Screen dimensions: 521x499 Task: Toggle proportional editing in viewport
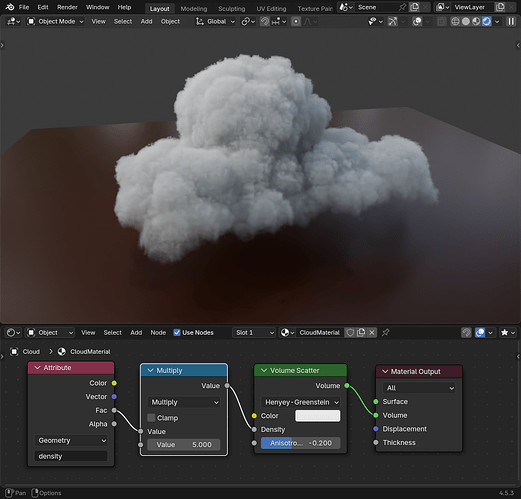pyautogui.click(x=296, y=21)
